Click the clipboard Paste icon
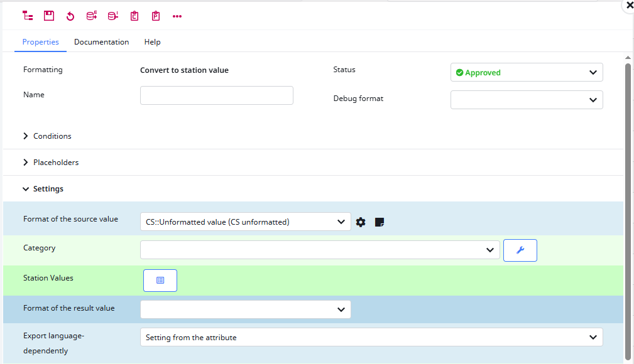Viewport: 634px width, 364px height. [x=155, y=16]
